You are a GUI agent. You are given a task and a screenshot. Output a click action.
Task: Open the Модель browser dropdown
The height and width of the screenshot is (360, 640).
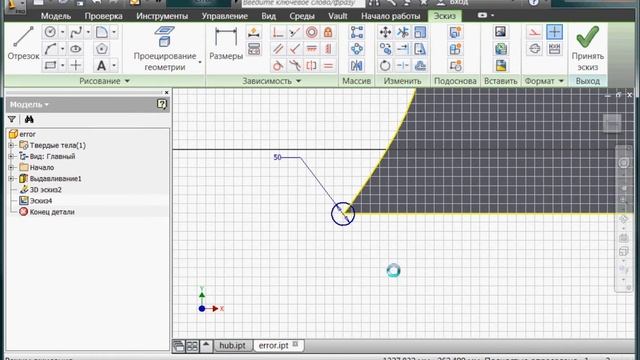pyautogui.click(x=29, y=104)
